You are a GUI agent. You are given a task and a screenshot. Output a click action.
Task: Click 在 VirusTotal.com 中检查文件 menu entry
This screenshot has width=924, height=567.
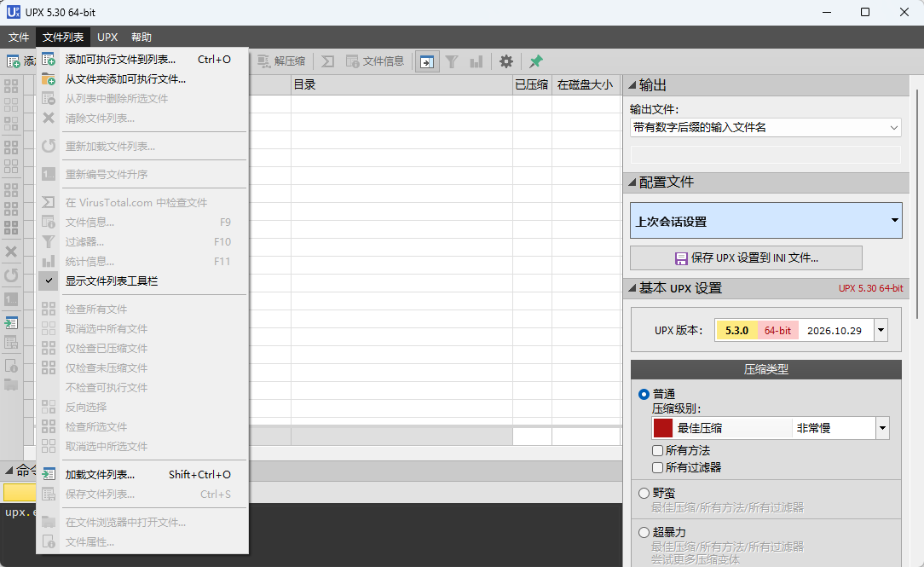point(142,203)
